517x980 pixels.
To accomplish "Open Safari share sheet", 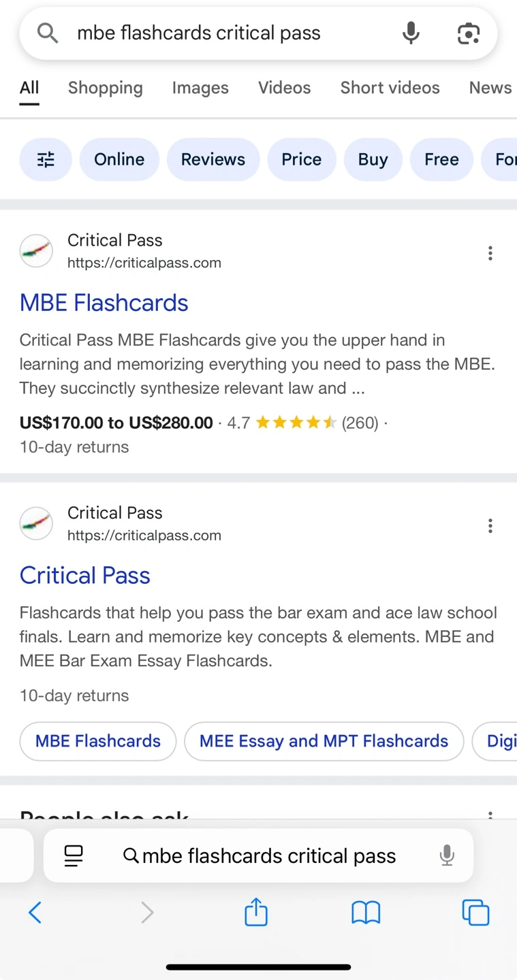I will 256,911.
